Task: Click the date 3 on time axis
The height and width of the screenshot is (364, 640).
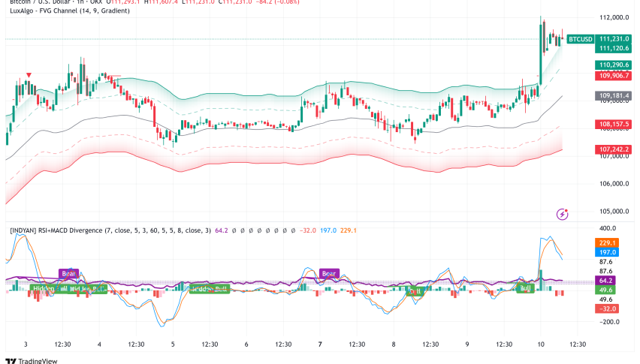Action: coord(26,344)
